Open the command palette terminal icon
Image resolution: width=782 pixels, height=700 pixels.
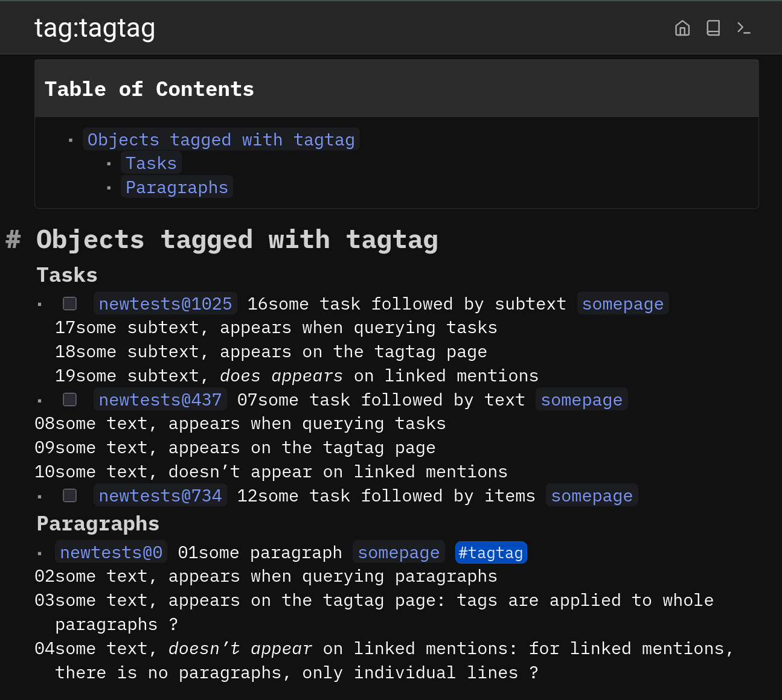[743, 28]
